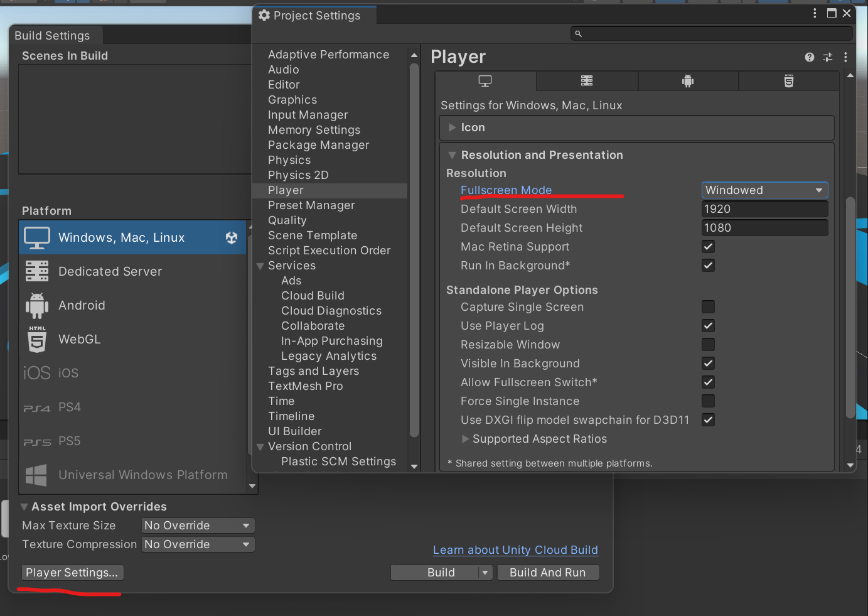Enable Capture Single Screen checkbox
This screenshot has height=616, width=868.
[x=708, y=307]
